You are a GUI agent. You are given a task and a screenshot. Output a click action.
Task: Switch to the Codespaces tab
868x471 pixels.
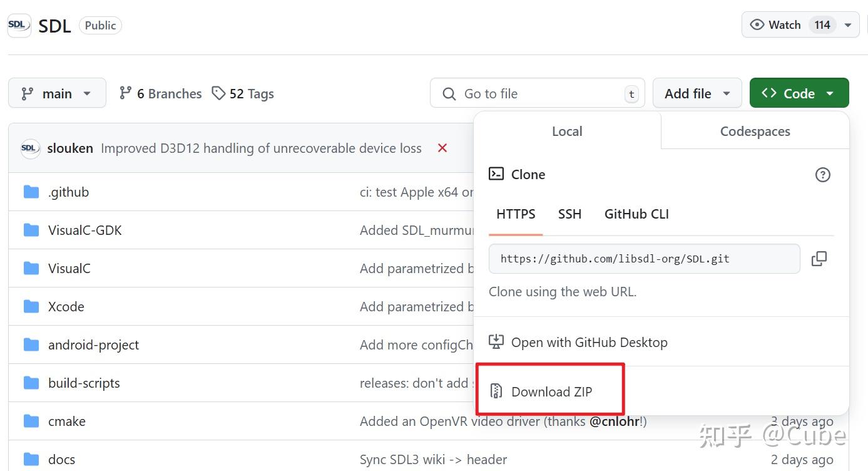[x=755, y=132]
